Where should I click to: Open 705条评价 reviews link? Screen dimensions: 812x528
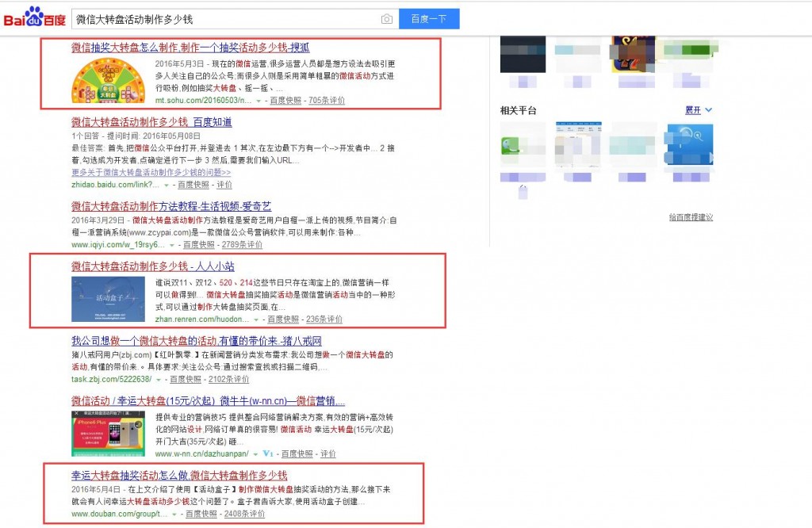click(x=326, y=101)
